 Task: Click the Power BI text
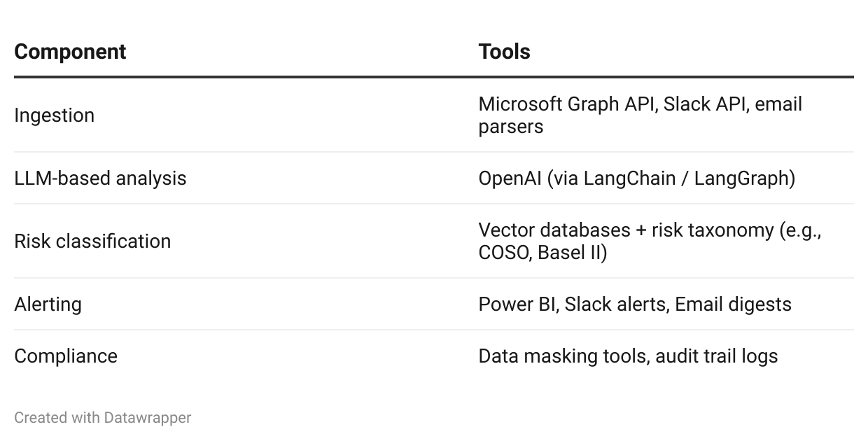coord(517,304)
